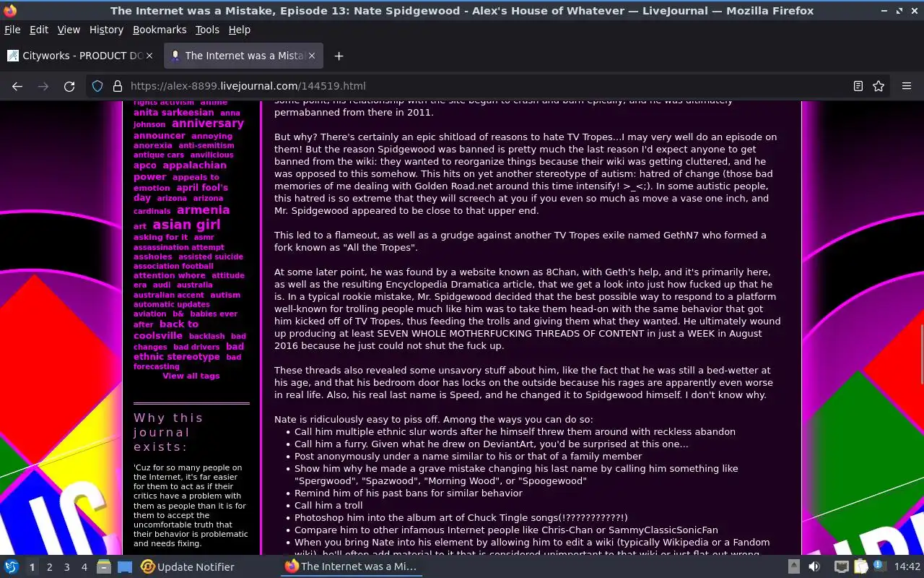The width and height of the screenshot is (924, 578).
Task: Open the file manager in taskbar
Action: click(104, 566)
